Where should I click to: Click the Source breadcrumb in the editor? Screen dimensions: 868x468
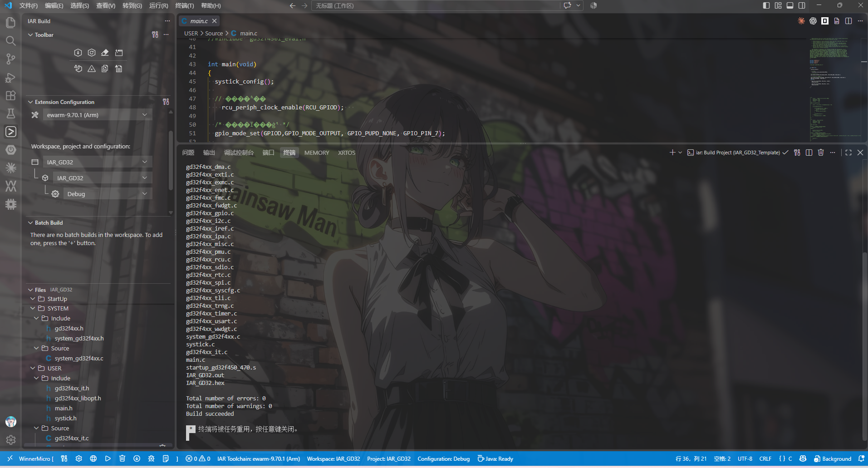[214, 33]
